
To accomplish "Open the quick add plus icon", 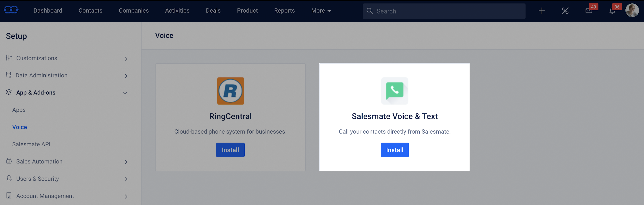I will point(542,11).
